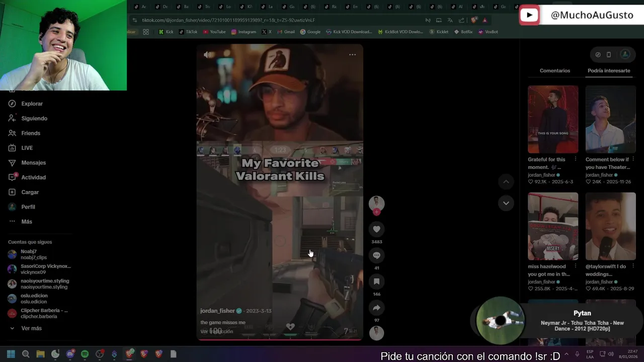Open the Instagram bookmark
The width and height of the screenshot is (644, 362).
244,32
